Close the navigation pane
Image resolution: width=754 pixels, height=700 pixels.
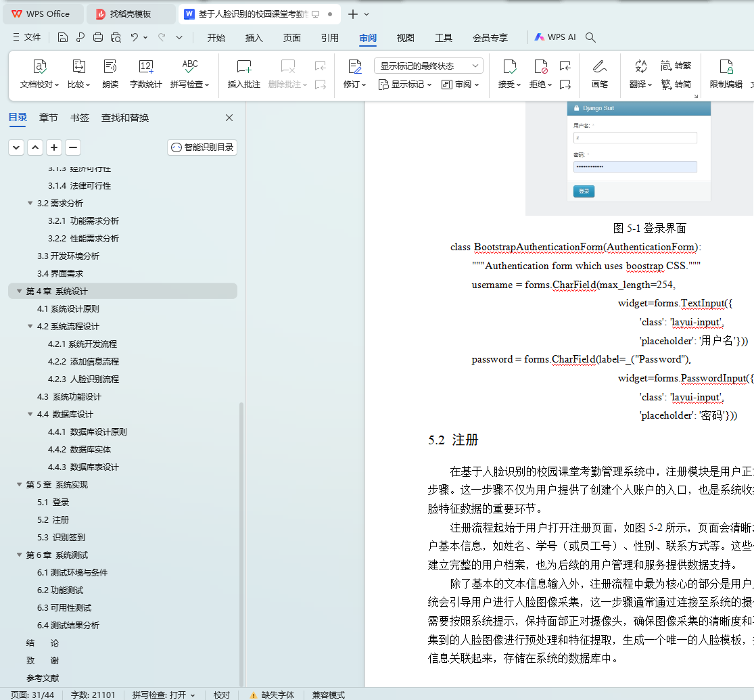(229, 118)
